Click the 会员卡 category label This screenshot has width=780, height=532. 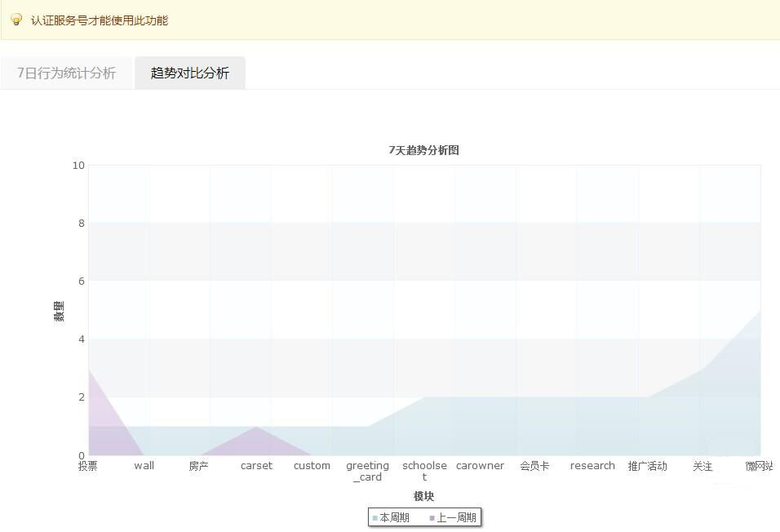tap(534, 466)
